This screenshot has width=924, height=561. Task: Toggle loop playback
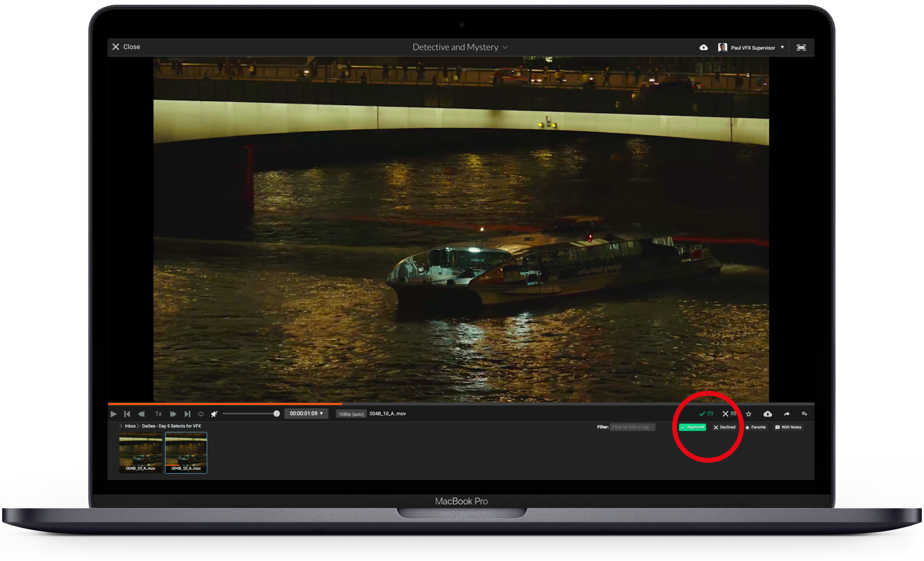(201, 414)
